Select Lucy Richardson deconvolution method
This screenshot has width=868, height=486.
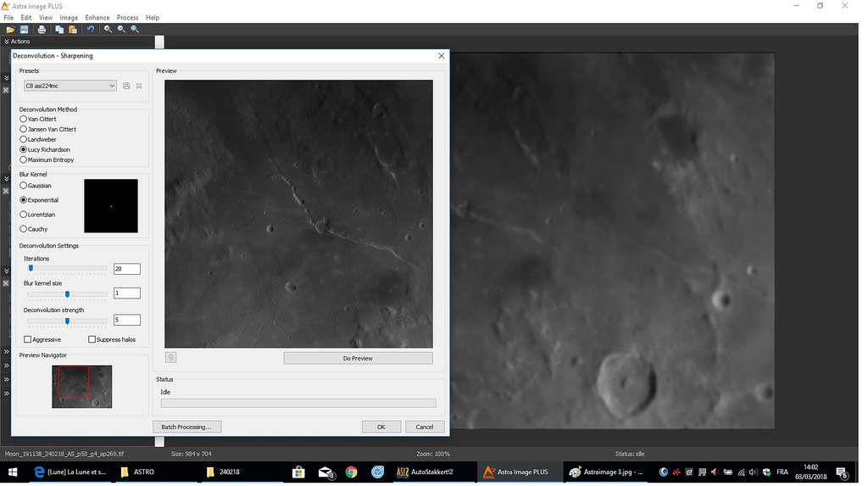pyautogui.click(x=45, y=149)
